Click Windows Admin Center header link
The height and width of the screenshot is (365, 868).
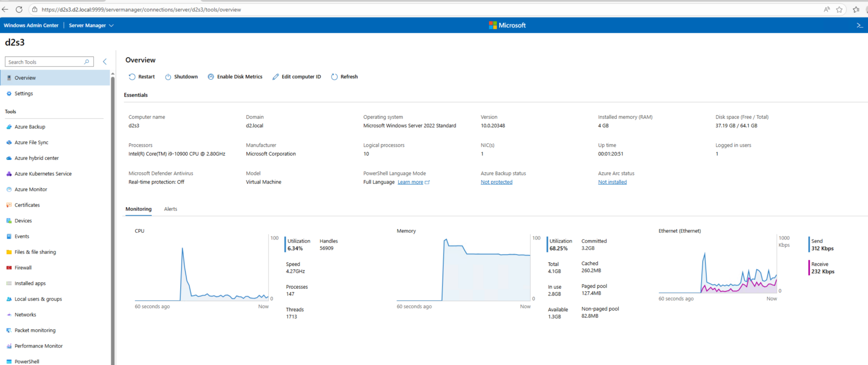pos(31,25)
